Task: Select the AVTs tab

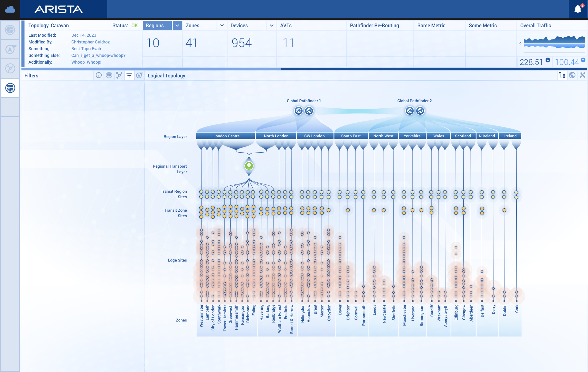Action: (286, 25)
